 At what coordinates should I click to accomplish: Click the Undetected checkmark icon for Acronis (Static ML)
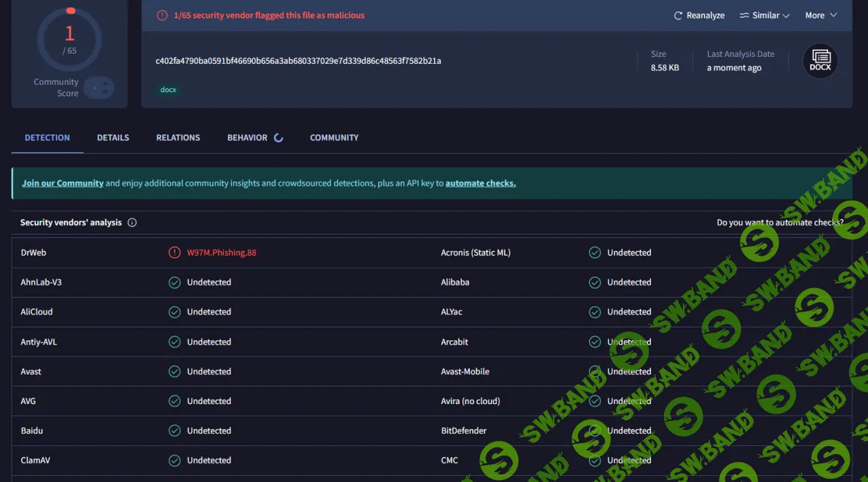click(595, 253)
